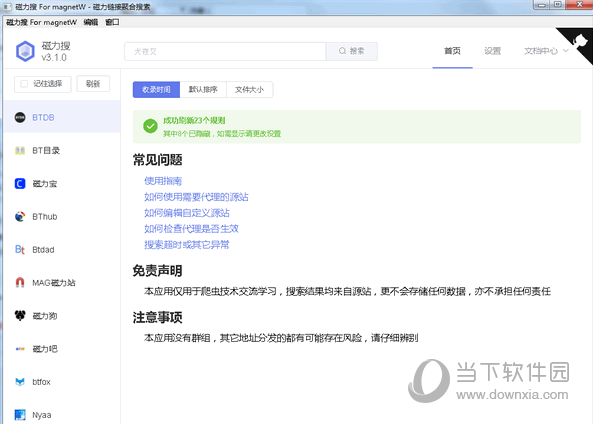Select the Btdad source icon
The image size is (593, 424).
(x=20, y=250)
